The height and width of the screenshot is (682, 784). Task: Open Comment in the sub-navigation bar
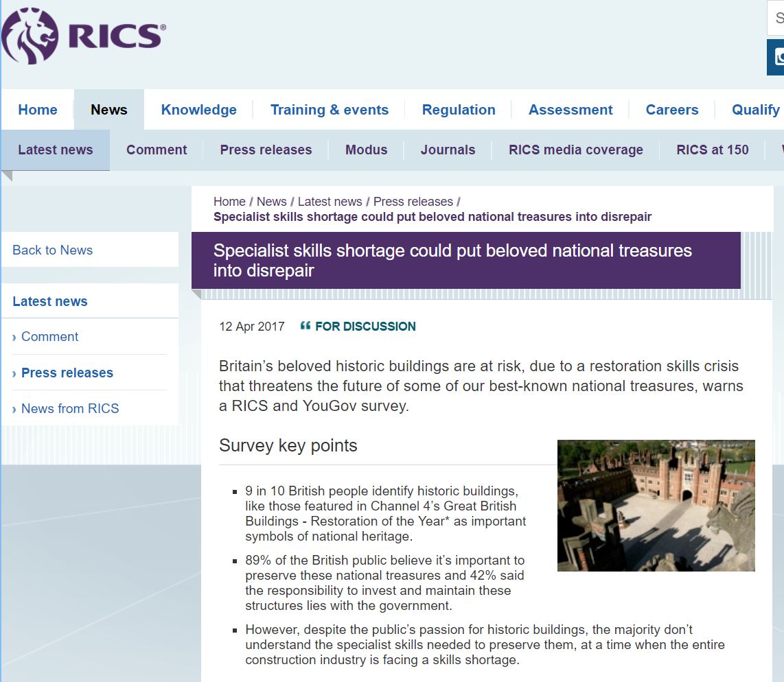coord(157,150)
